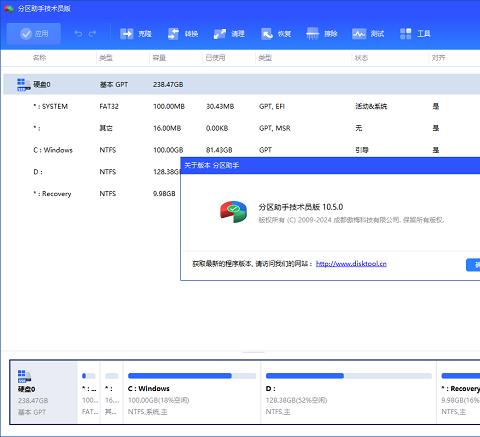480x437 pixels.
Task: Click the redo arrow in toolbar
Action: point(92,34)
